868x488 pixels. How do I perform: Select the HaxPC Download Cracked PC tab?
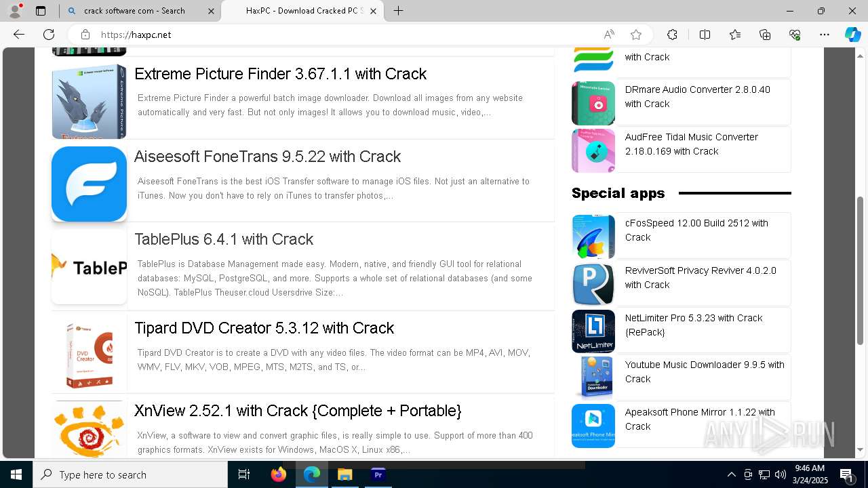(304, 11)
